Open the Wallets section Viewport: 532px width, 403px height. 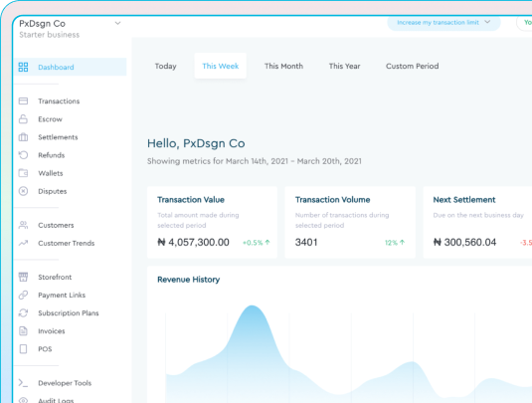pos(51,173)
